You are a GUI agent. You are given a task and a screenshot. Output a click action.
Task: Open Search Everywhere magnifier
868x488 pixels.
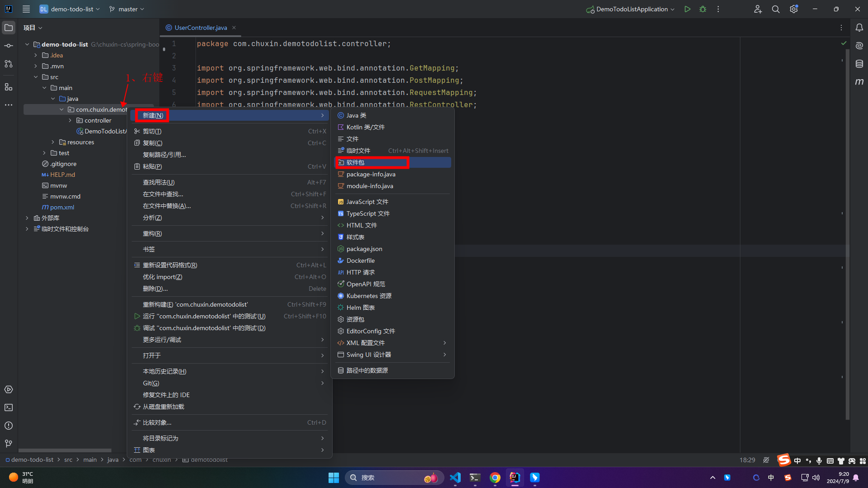(x=776, y=9)
